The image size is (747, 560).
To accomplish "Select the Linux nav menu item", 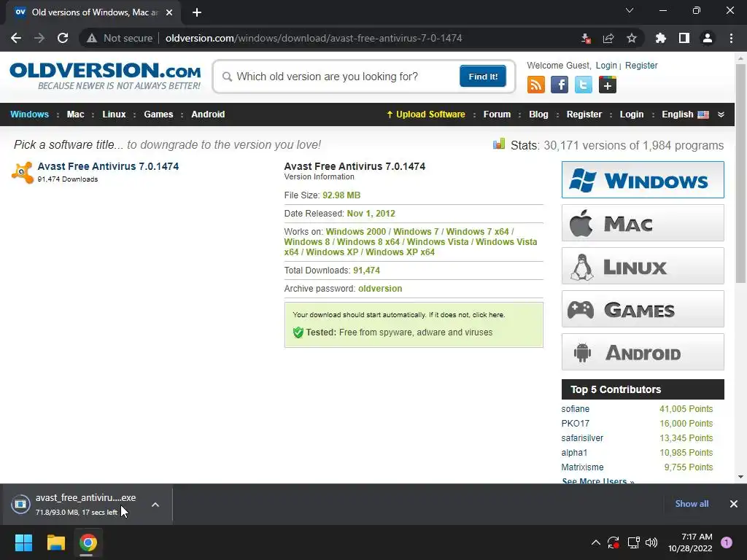I will point(114,114).
